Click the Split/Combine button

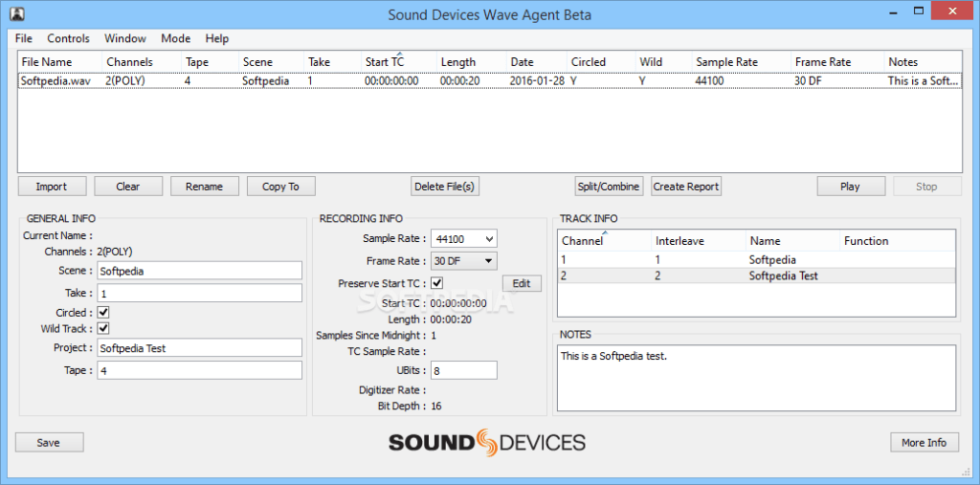[608, 187]
